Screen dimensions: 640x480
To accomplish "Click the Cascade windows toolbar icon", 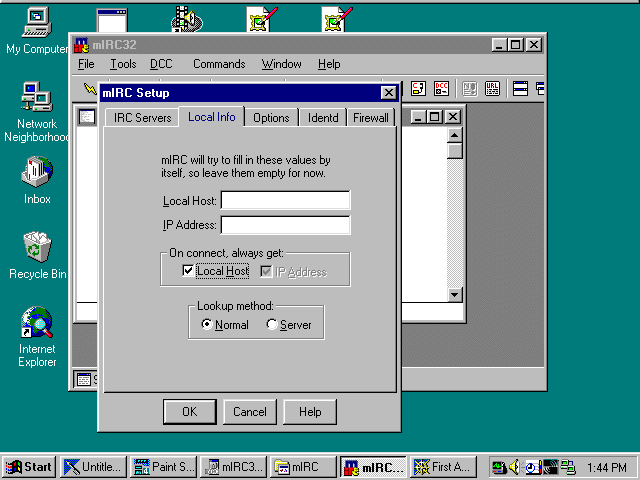I will coord(540,88).
